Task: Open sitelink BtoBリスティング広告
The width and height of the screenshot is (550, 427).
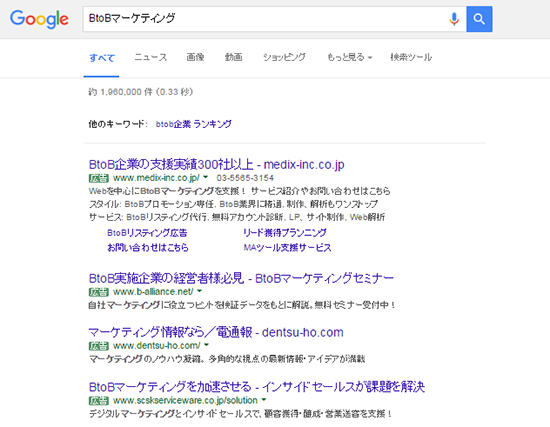Action: (x=147, y=233)
